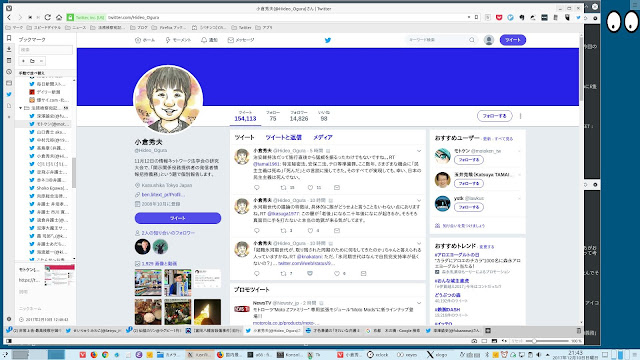Click the Twitter bird extension icon in the toolbar
This screenshot has width=640, height=360.
point(578,18)
